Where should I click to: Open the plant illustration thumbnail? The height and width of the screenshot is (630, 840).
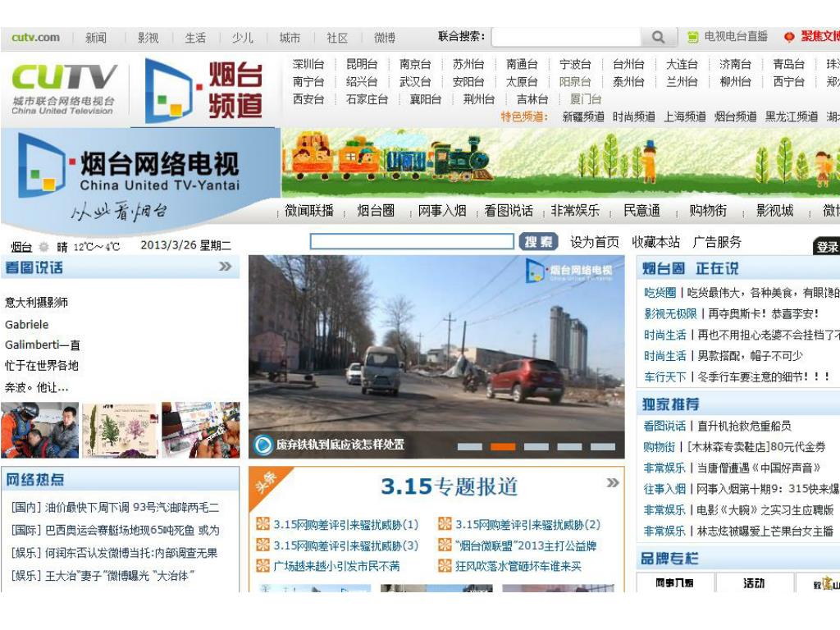(x=120, y=430)
